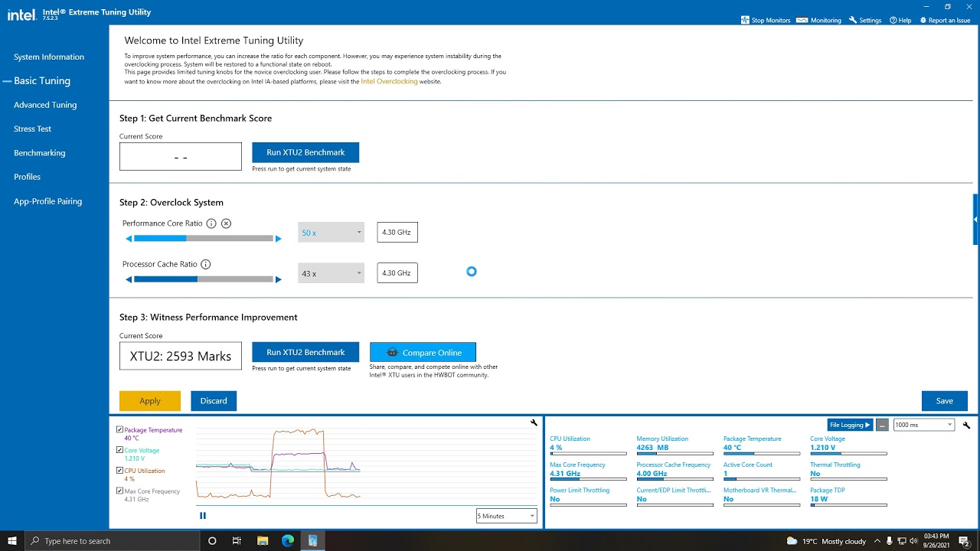Open Intel Overclocking website link

click(389, 81)
